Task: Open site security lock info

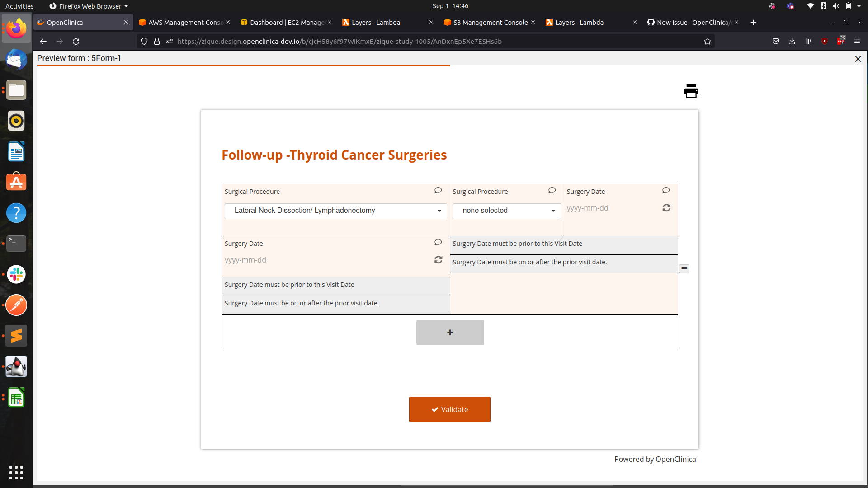Action: point(157,41)
